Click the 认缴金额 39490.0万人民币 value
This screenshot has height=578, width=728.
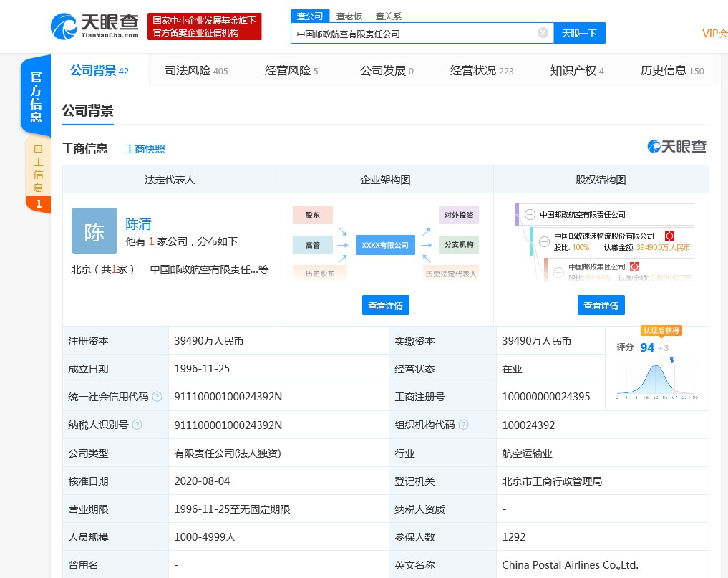663,248
